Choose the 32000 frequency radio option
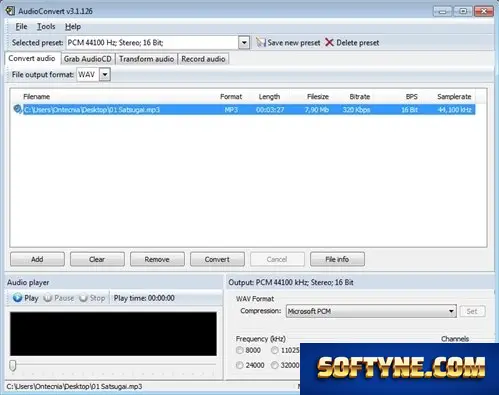Viewport: 499px width, 395px height. [x=274, y=365]
